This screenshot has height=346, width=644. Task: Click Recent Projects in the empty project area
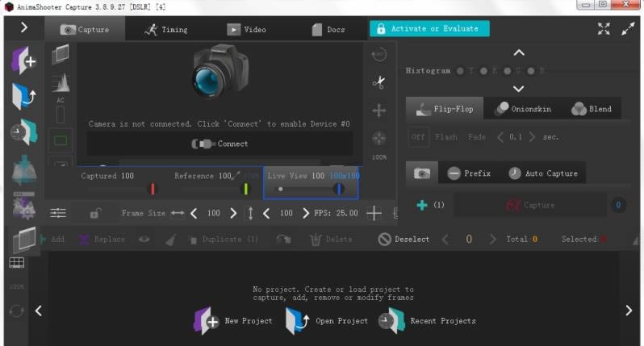[427, 320]
